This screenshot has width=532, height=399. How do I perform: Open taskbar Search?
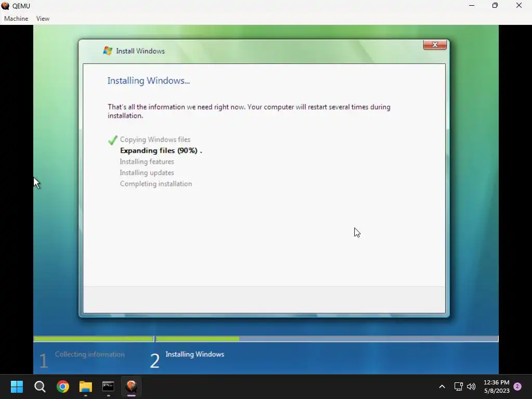pos(39,387)
